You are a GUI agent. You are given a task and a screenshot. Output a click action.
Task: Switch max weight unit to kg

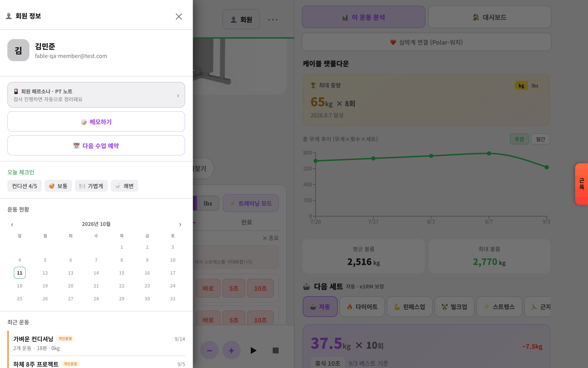[x=521, y=85]
